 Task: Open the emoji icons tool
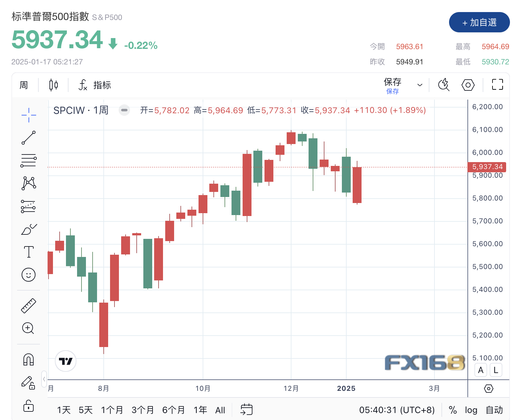[x=29, y=275]
